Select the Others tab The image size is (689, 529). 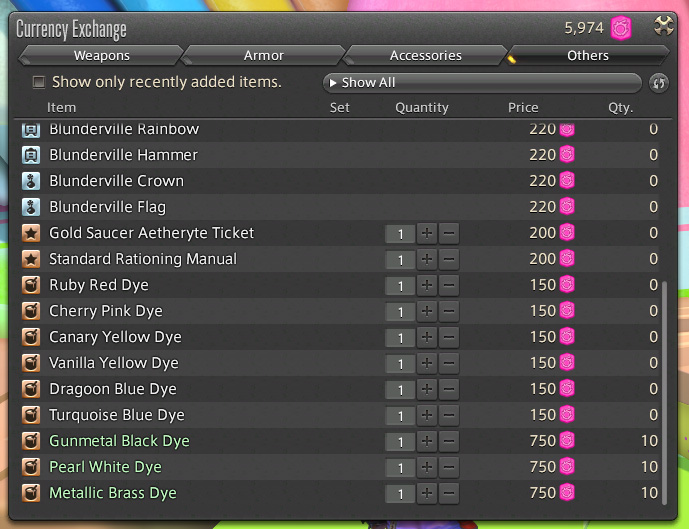(x=587, y=55)
